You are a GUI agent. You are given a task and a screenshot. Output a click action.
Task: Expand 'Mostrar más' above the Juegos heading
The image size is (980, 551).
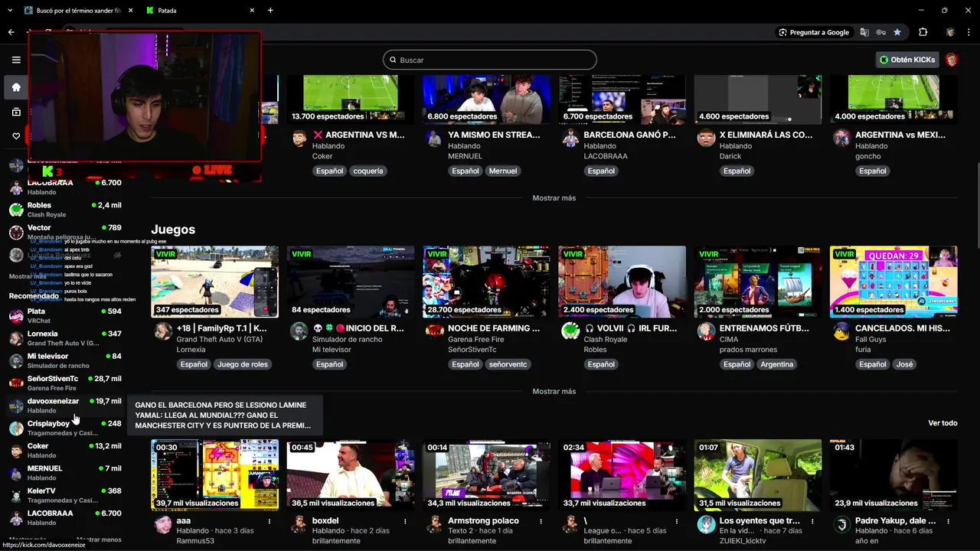click(554, 198)
